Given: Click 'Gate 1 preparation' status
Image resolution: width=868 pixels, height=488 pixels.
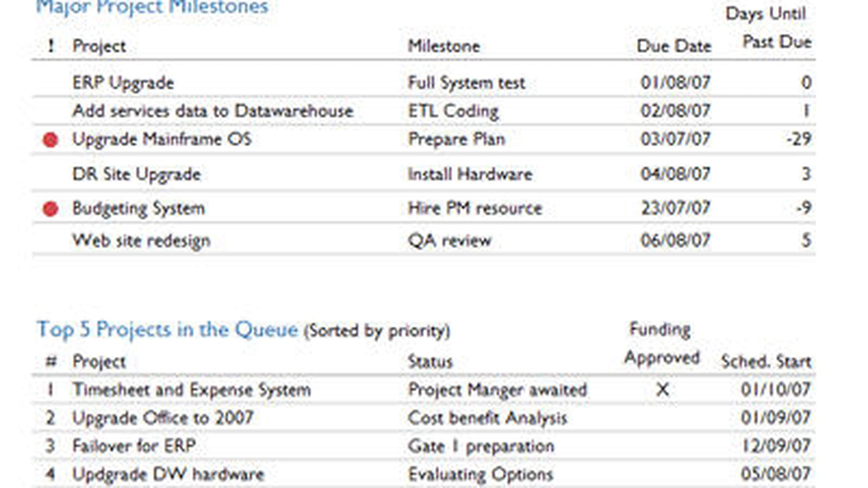Looking at the screenshot, I should [x=481, y=446].
